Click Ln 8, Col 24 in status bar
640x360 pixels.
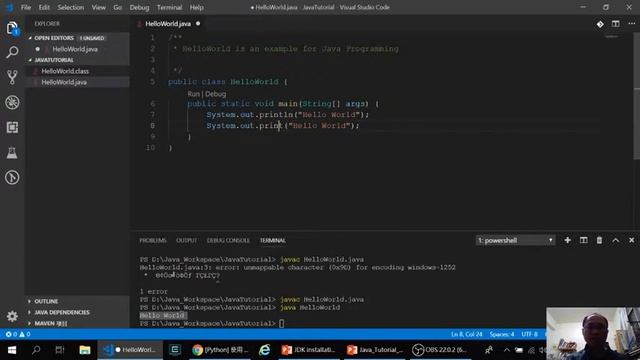point(467,334)
